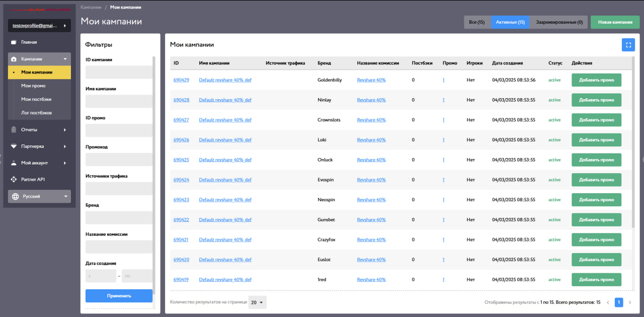Open the results per page dropdown
The image size is (644, 317).
point(258,302)
